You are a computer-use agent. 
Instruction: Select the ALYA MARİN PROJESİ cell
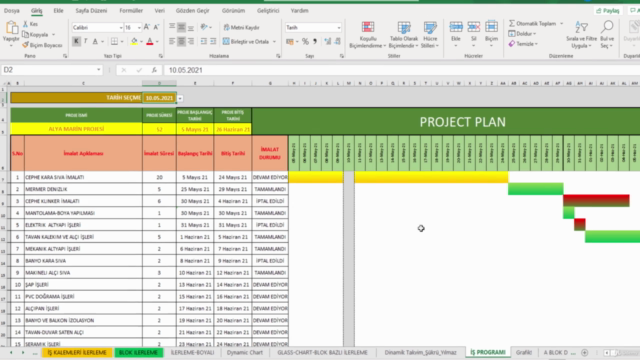76,129
